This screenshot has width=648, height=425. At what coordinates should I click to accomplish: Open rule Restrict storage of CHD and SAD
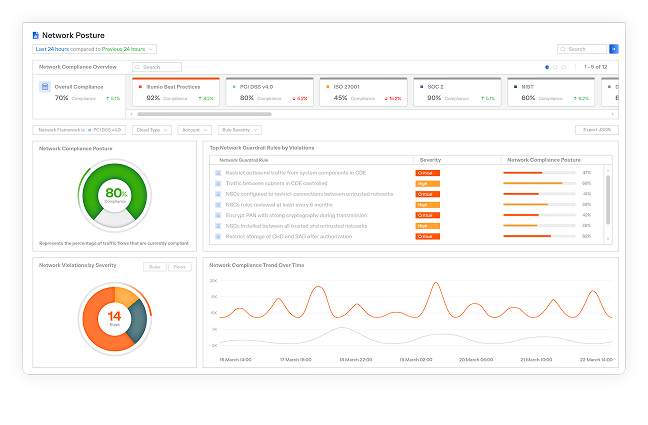(289, 237)
